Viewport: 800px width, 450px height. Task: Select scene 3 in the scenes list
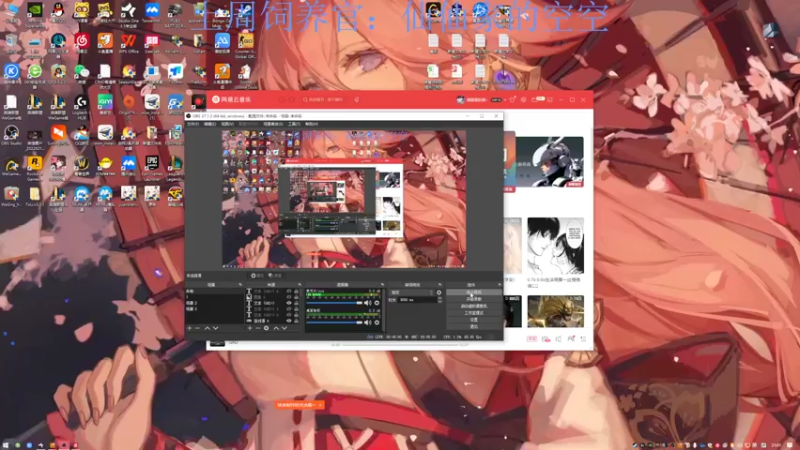[214, 309]
